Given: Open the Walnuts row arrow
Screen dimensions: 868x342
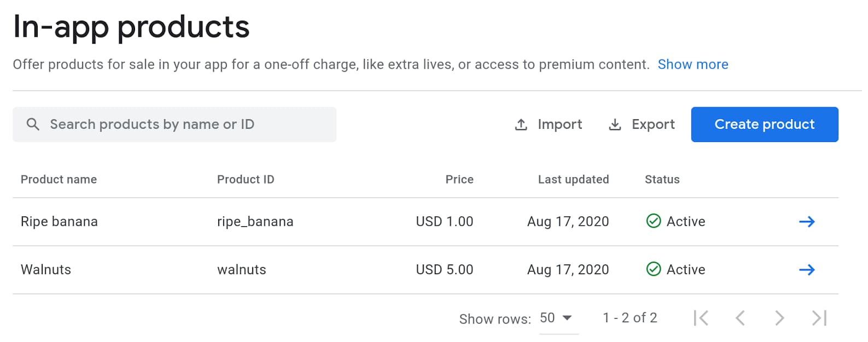Looking at the screenshot, I should (x=808, y=269).
